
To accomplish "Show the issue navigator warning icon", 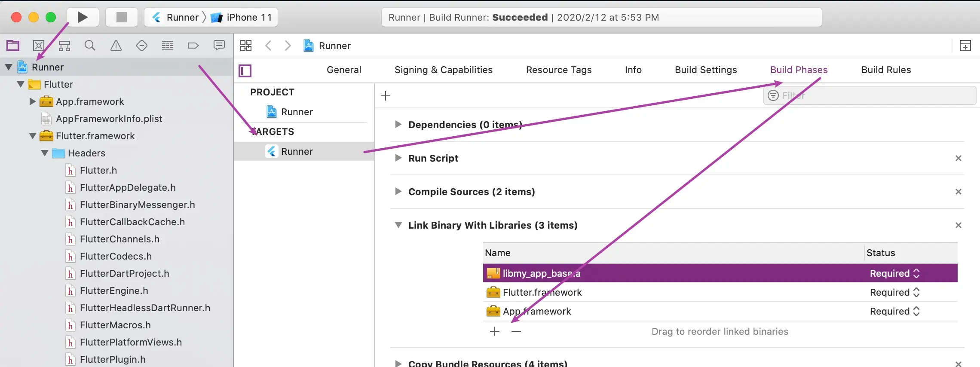I will (x=116, y=46).
